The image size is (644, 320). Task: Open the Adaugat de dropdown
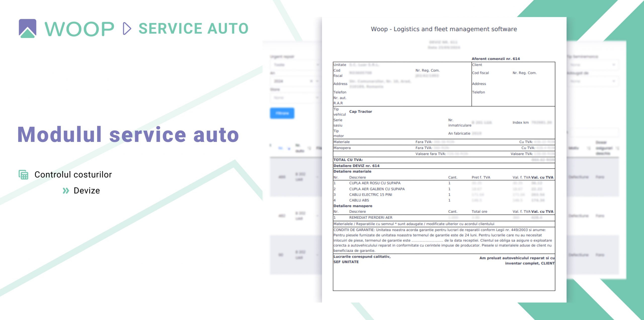(593, 81)
